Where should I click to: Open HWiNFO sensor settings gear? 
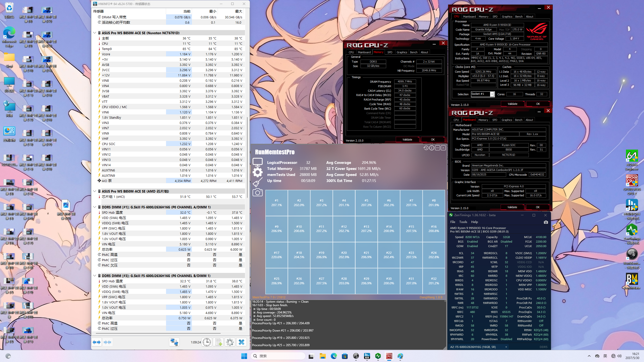[x=230, y=342]
